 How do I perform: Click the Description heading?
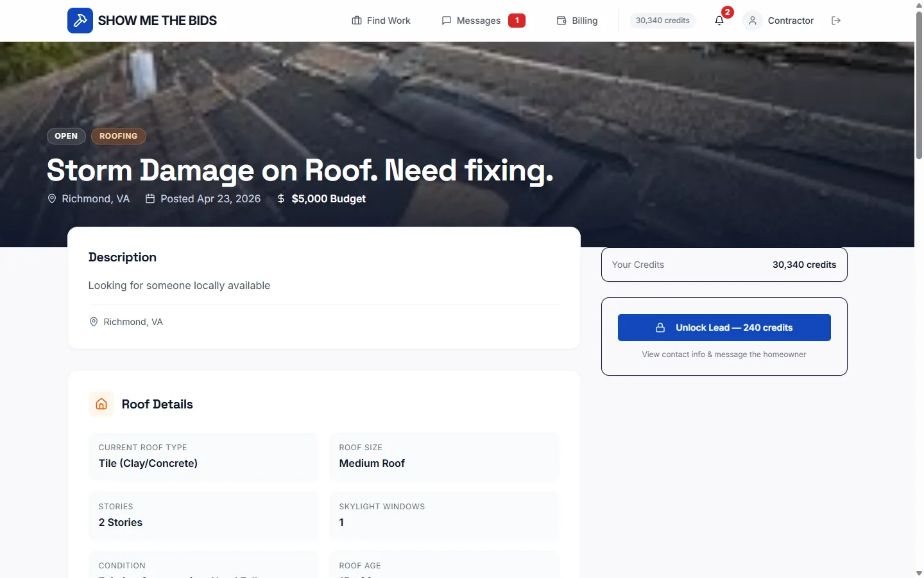tap(123, 258)
